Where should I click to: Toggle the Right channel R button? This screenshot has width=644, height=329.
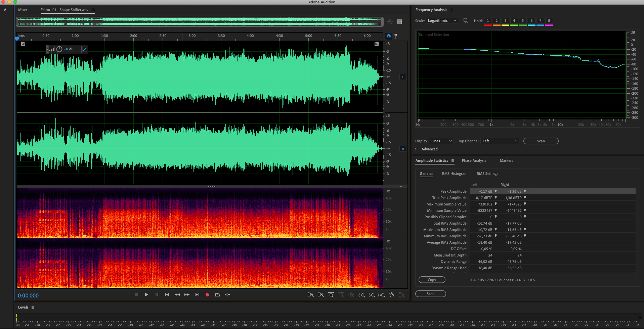(x=403, y=149)
